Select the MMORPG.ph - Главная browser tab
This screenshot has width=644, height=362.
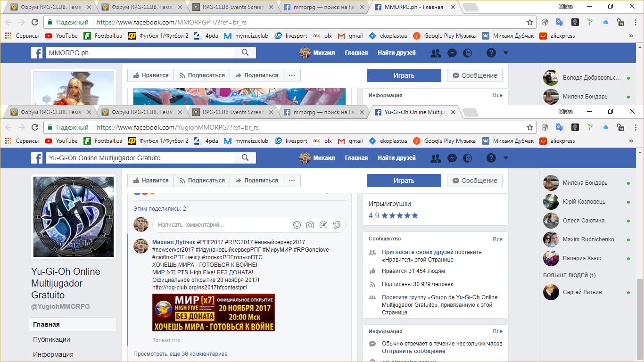415,7
